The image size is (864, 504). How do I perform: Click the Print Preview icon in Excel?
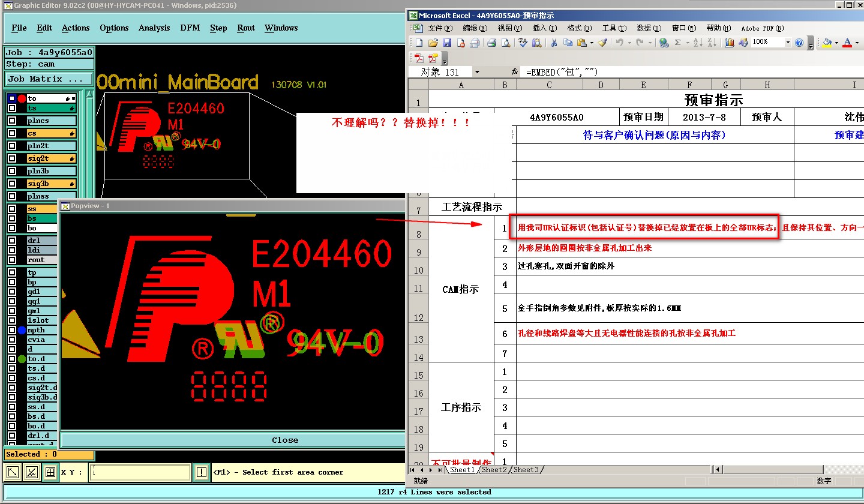(506, 43)
